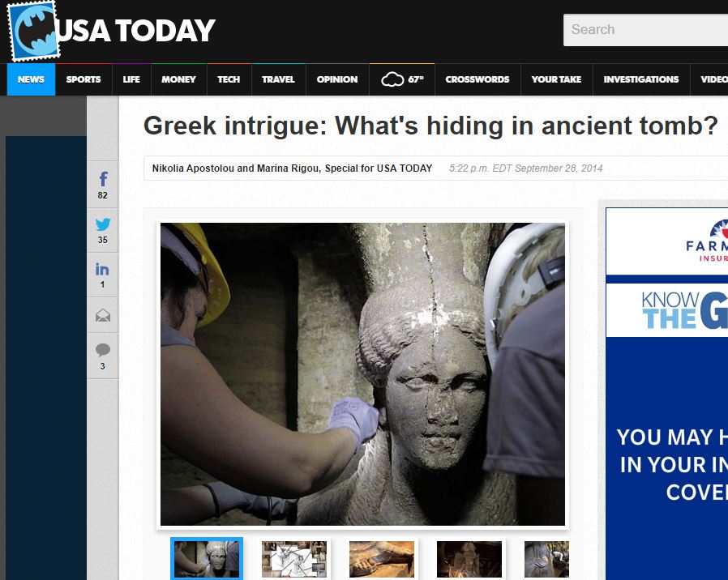The image size is (728, 580).
Task: Open the CROSSWORDS page
Action: 477,79
